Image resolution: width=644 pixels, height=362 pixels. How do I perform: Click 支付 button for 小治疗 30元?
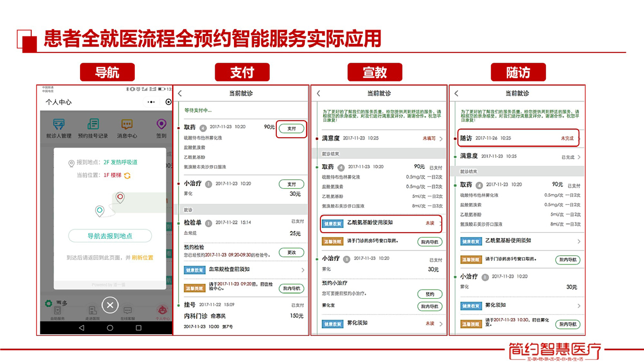[x=291, y=184]
